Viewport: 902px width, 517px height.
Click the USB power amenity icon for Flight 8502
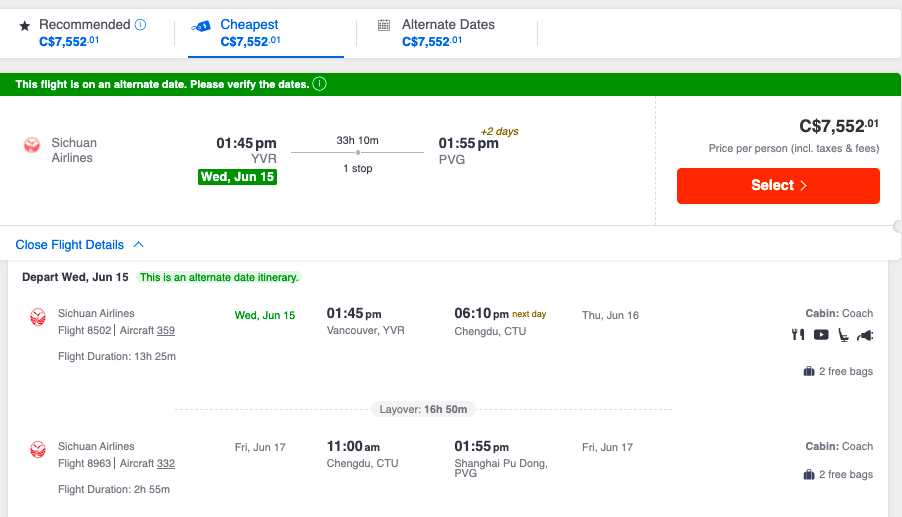[x=865, y=335]
